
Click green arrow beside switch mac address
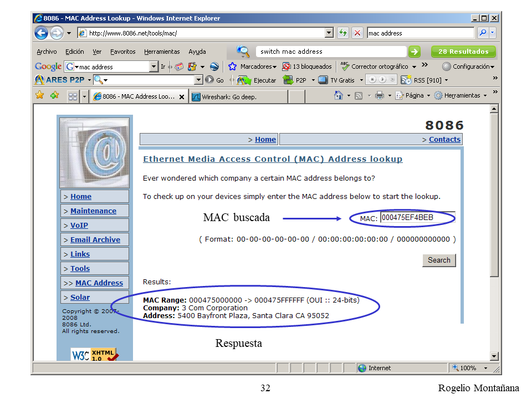click(414, 52)
